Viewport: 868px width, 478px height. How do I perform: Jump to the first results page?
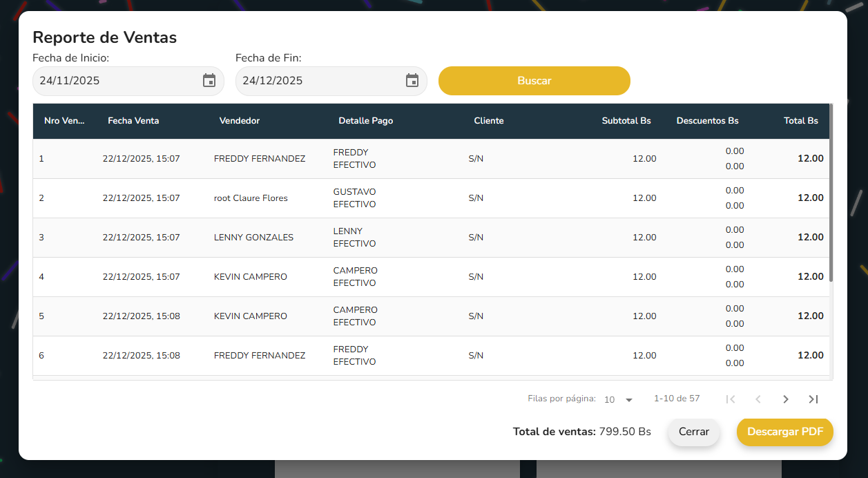coord(731,399)
